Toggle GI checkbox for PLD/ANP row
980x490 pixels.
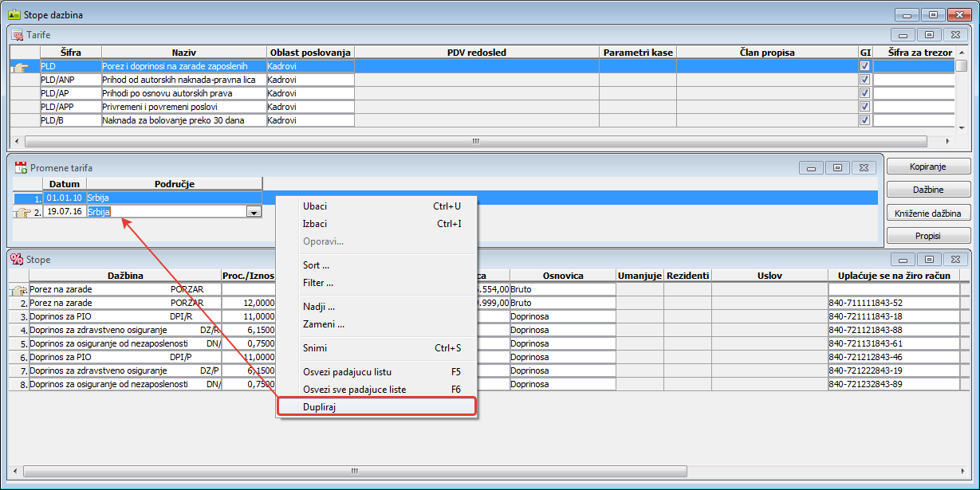tap(864, 80)
